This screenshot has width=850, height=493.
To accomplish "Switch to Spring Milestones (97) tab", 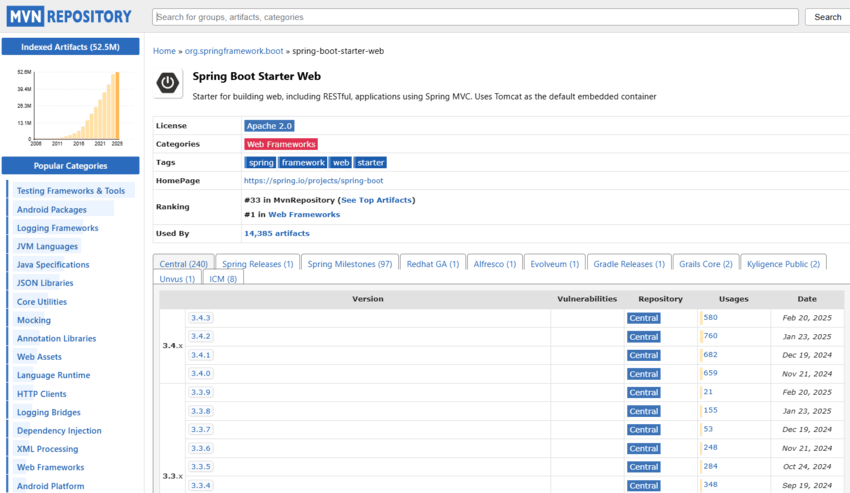I will pyautogui.click(x=350, y=264).
